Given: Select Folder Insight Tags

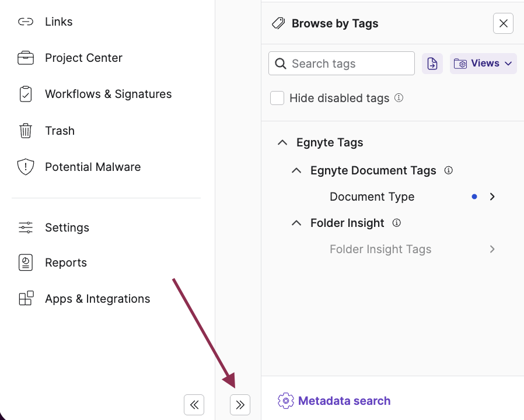Looking at the screenshot, I should tap(380, 249).
